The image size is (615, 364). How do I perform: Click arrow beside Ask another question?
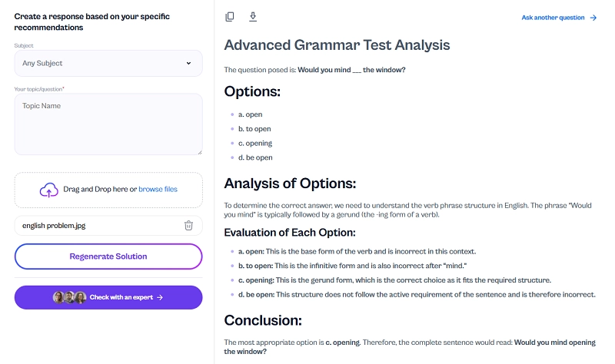tap(593, 18)
